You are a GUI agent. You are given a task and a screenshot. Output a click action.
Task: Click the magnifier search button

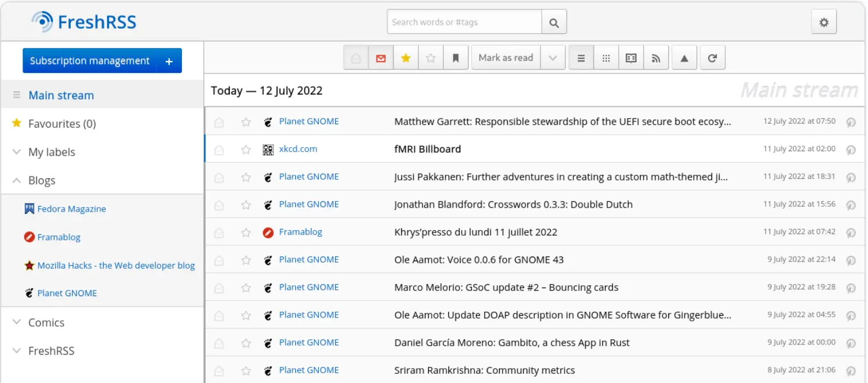[x=554, y=22]
